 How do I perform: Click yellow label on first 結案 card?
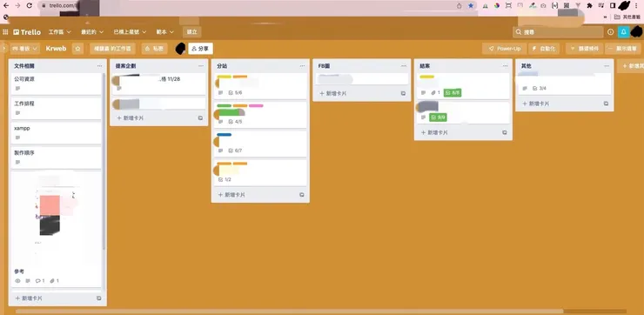pyautogui.click(x=427, y=77)
